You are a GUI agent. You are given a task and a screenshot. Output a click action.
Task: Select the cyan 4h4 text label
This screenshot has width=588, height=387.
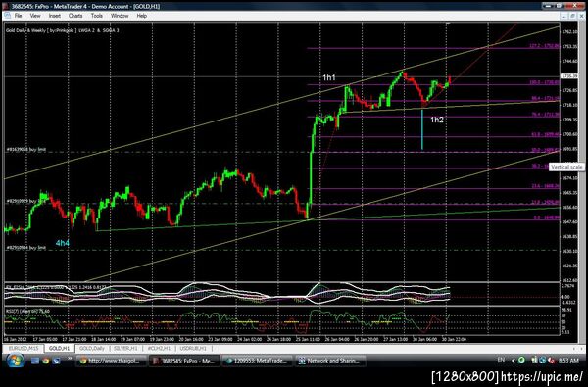click(x=63, y=243)
